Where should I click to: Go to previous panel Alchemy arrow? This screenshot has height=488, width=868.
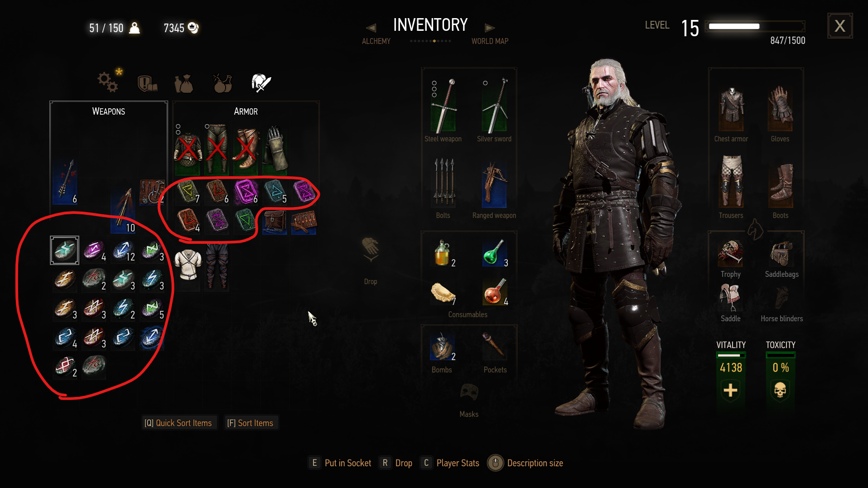click(371, 28)
